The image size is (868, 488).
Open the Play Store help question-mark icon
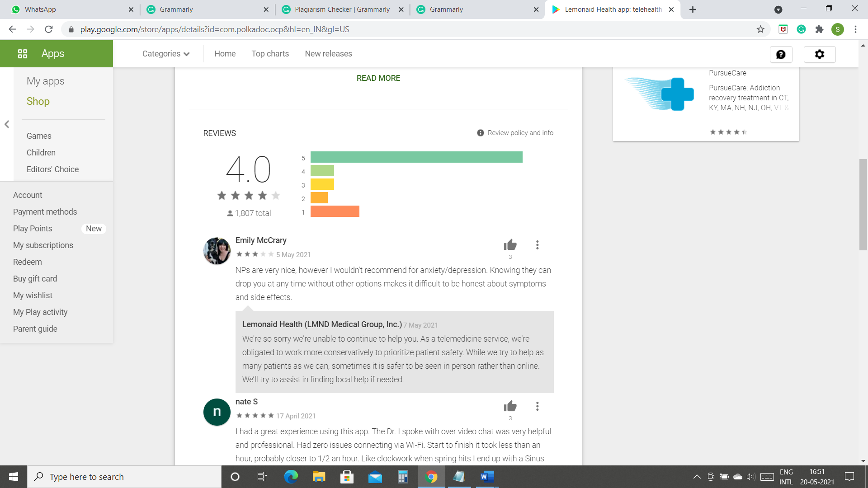point(781,54)
